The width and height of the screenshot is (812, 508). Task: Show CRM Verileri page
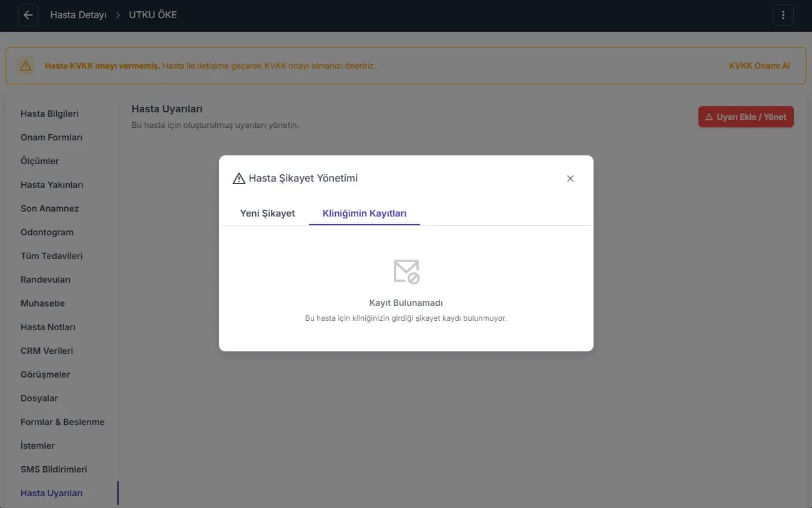[47, 351]
